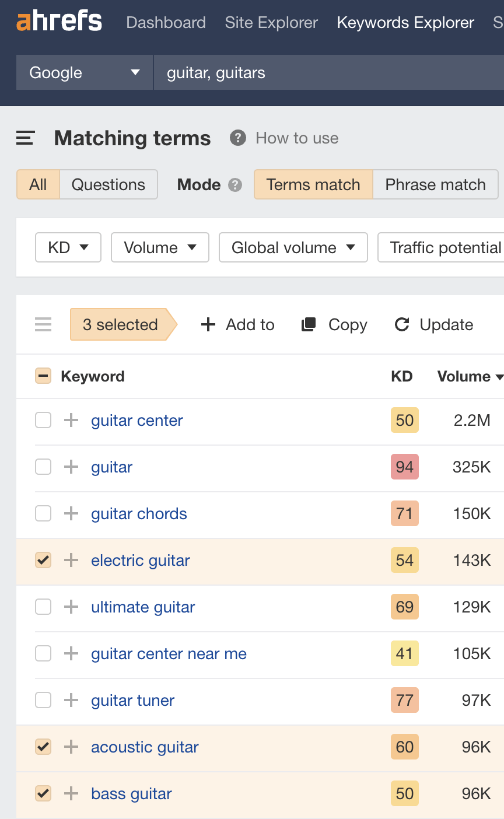Viewport: 504px width, 819px height.
Task: Switch to the Questions tab
Action: tap(108, 184)
